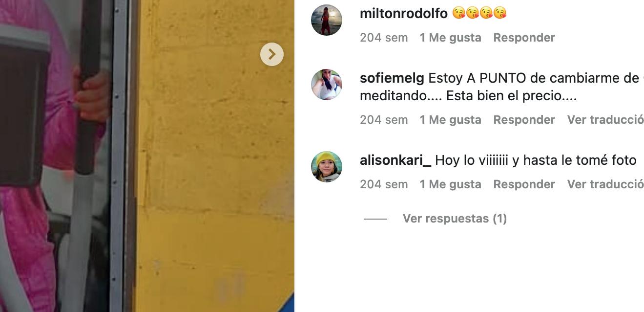Click the 204 sem timestamp on miltonrodolfo's comment

(384, 38)
